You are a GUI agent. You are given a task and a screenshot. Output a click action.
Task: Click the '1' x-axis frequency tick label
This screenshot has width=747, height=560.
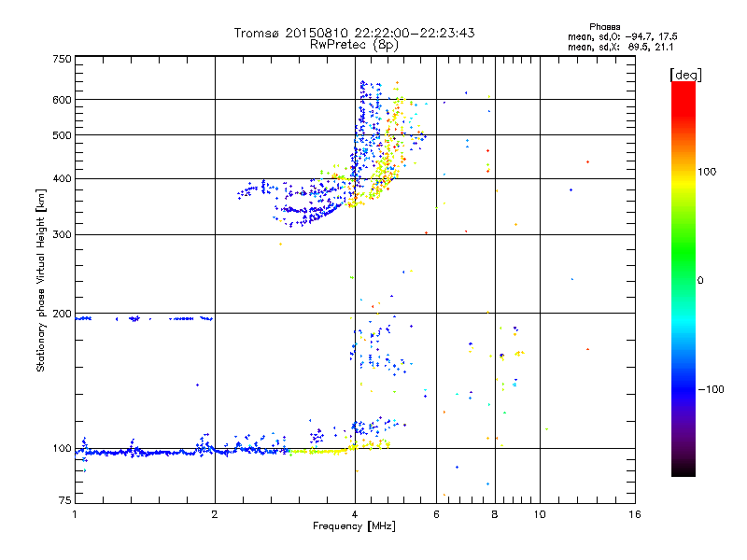point(75,514)
